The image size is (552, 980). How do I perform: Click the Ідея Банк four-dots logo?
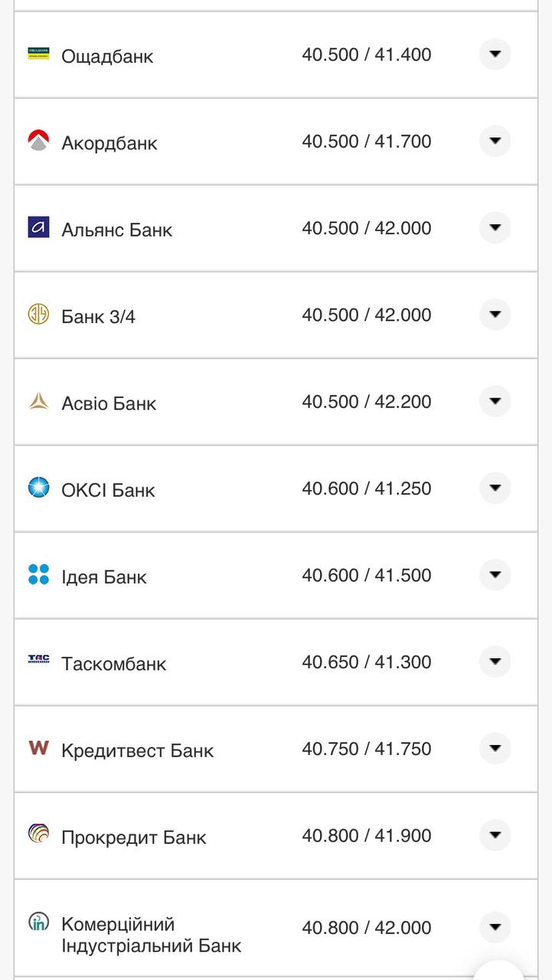point(38,575)
